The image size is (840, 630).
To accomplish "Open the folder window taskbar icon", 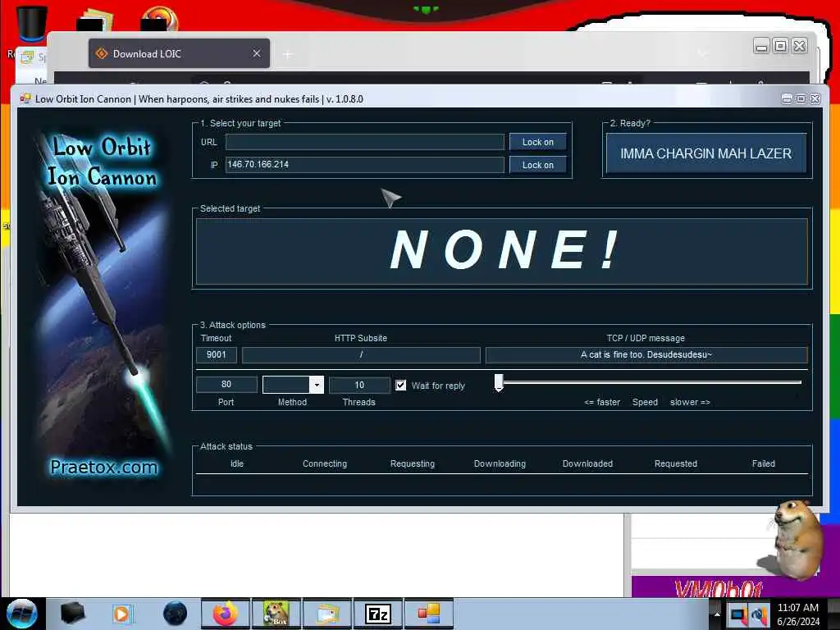I will (x=327, y=614).
